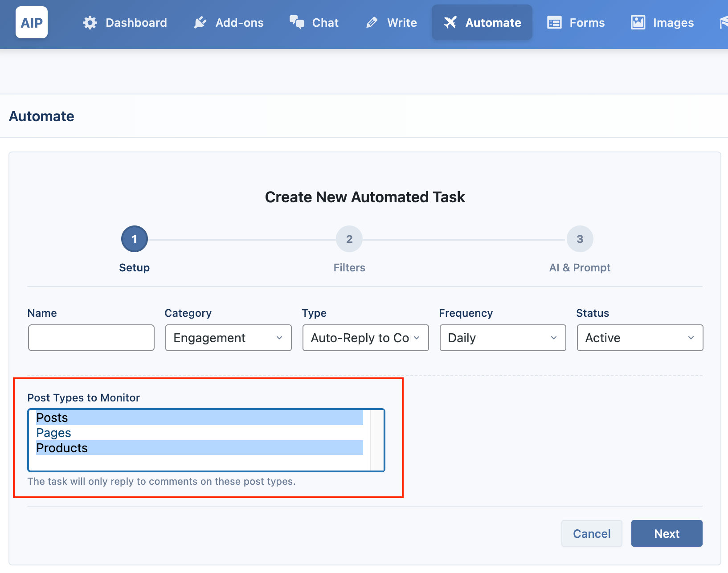Open the Dashboard tab
The height and width of the screenshot is (573, 728).
coord(125,23)
